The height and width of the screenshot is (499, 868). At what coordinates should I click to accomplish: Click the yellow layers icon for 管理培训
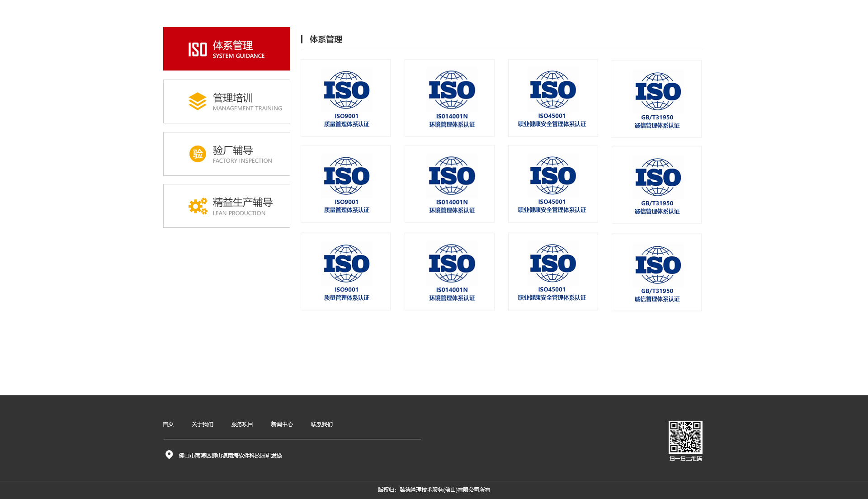click(x=198, y=101)
